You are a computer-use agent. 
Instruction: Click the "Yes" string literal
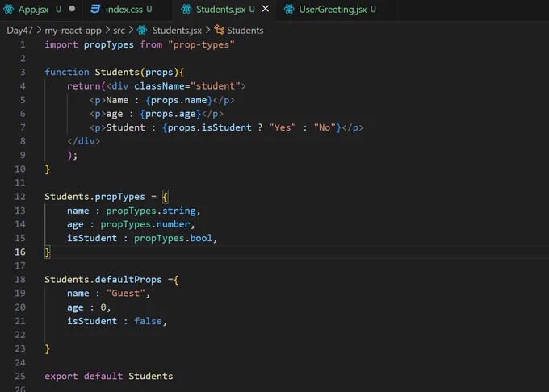pyautogui.click(x=283, y=127)
